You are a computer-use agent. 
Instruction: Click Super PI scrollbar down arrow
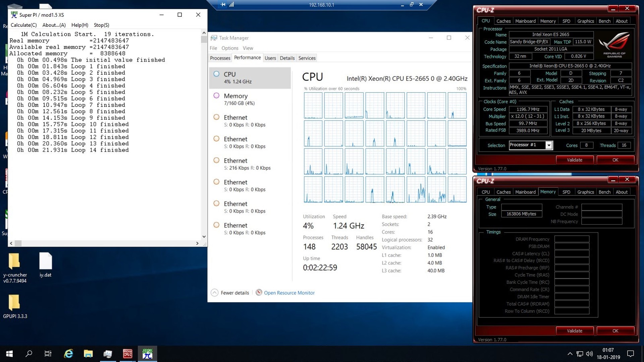click(204, 237)
